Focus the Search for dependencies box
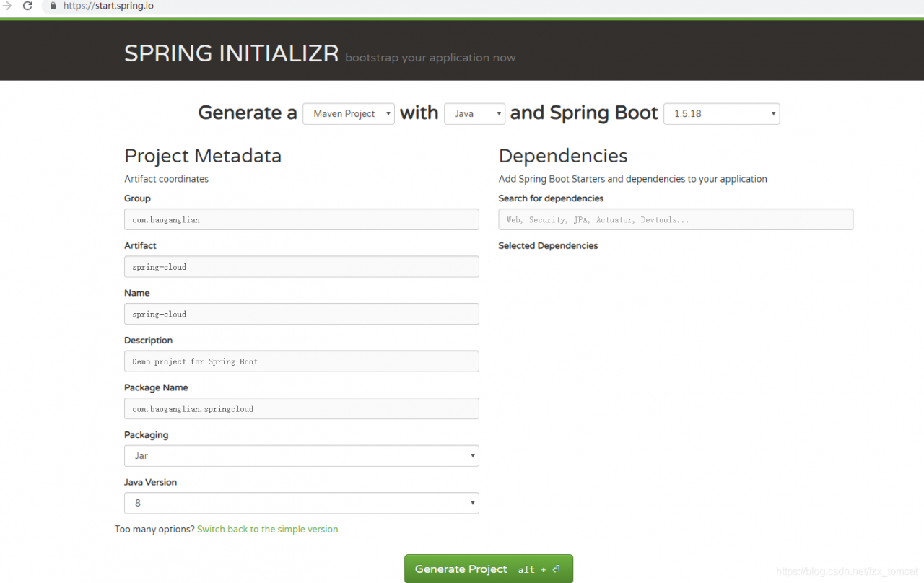 pyautogui.click(x=676, y=219)
